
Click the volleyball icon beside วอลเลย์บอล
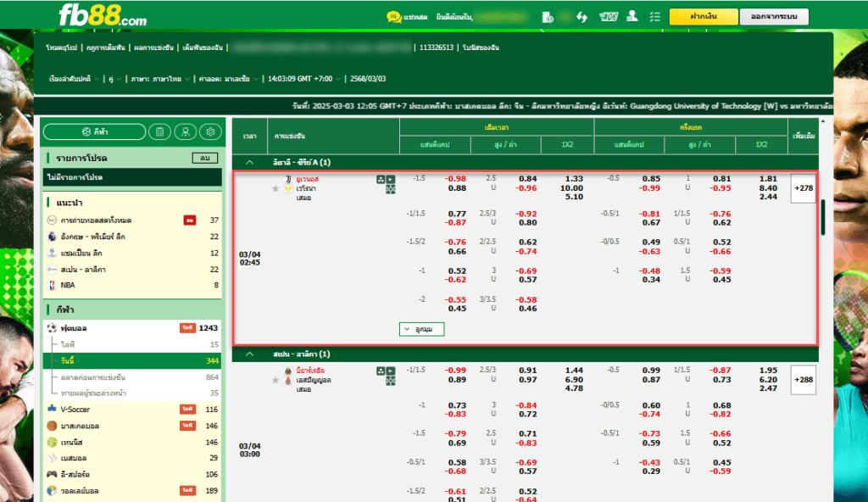pyautogui.click(x=52, y=491)
